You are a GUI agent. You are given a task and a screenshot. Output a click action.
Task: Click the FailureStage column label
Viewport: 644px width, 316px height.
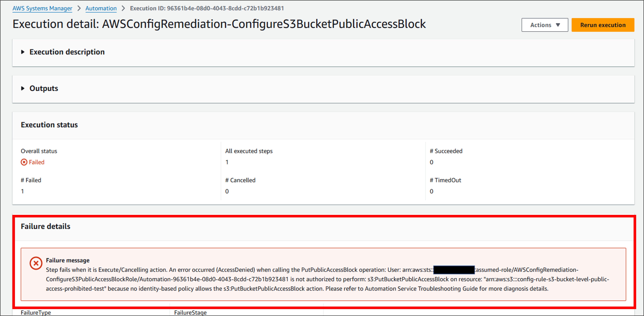tap(190, 312)
